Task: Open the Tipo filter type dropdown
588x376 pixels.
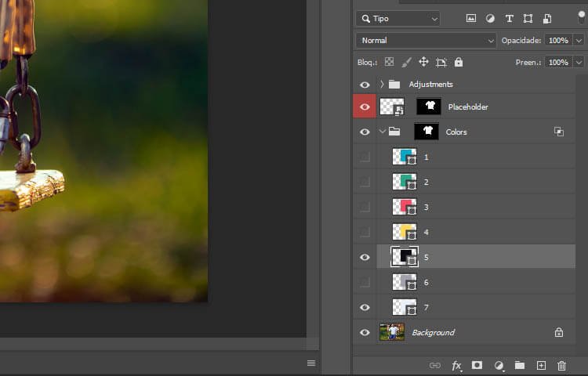Action: coord(397,18)
